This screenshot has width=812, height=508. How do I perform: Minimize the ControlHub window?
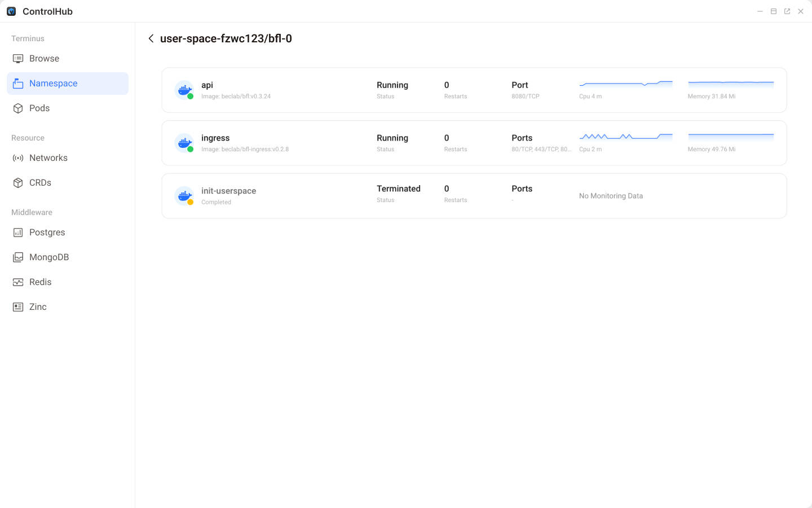pyautogui.click(x=760, y=11)
